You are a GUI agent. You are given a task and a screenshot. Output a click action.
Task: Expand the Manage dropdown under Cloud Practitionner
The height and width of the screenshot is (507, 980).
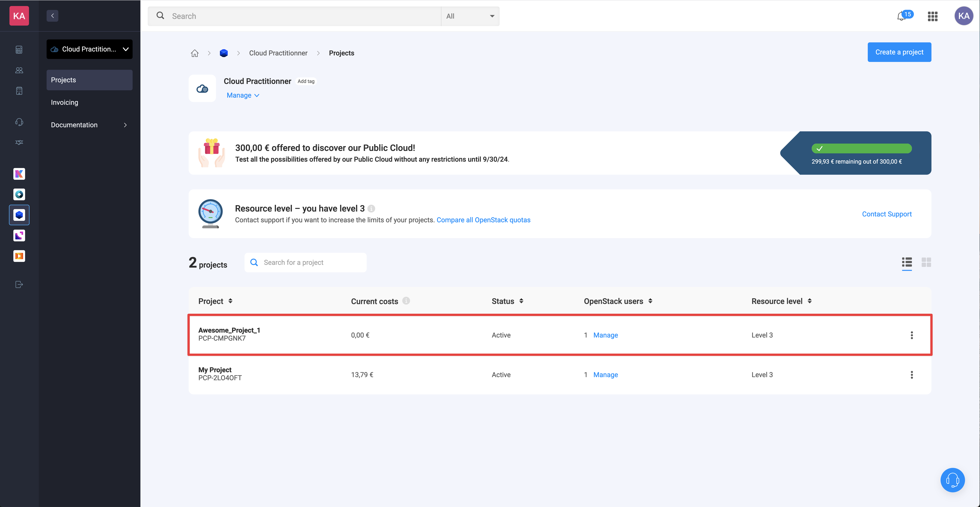(243, 95)
